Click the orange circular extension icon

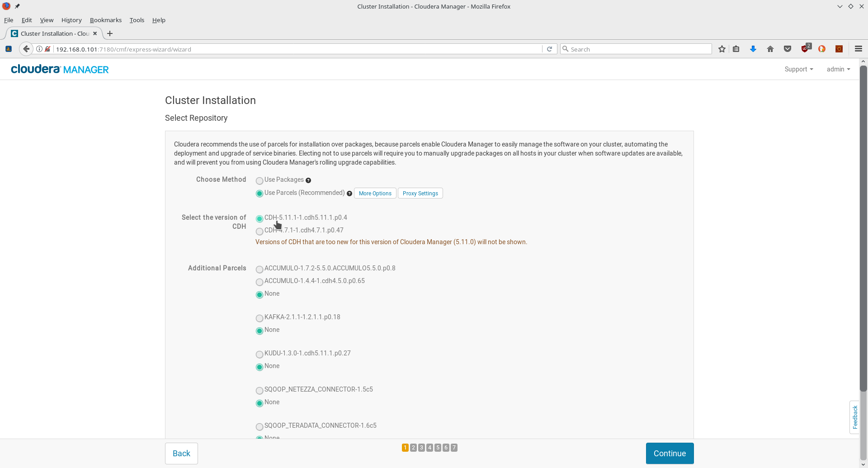click(822, 49)
